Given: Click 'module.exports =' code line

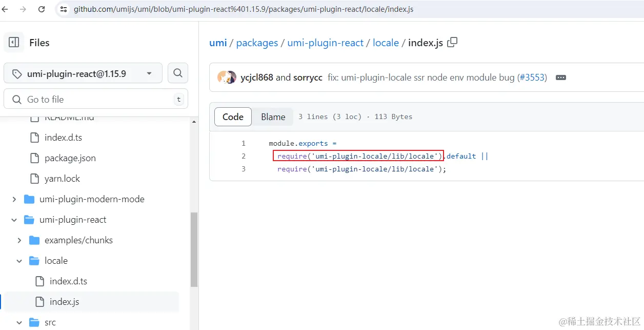Looking at the screenshot, I should (303, 143).
